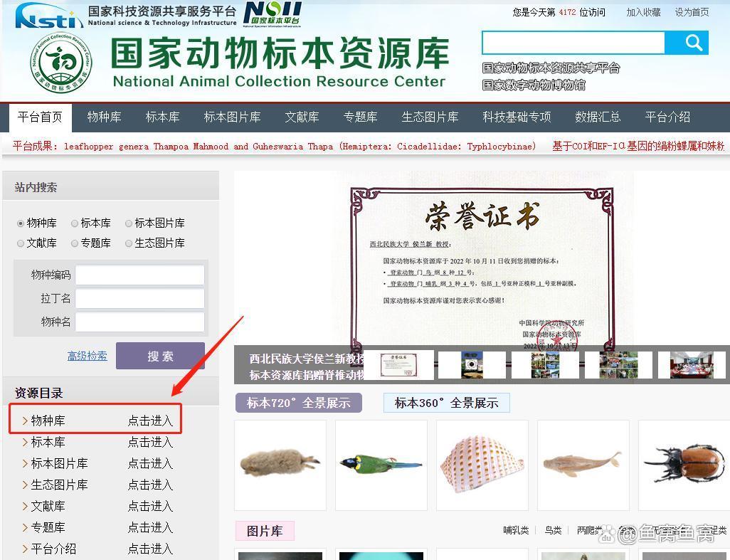Open the 高级检索 advanced search link
The width and height of the screenshot is (730, 560).
(87, 356)
